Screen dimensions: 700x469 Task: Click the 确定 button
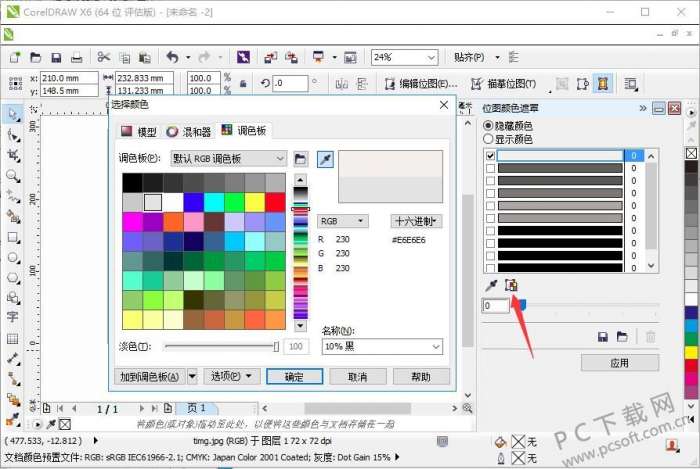pyautogui.click(x=294, y=377)
